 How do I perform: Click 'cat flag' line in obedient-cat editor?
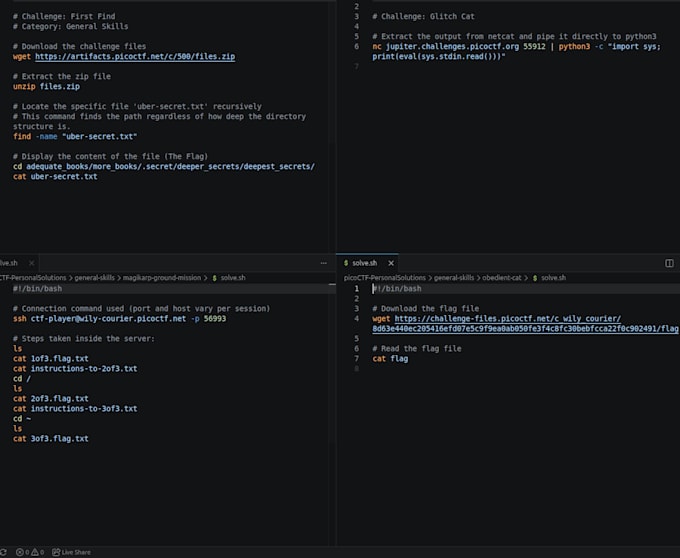click(x=390, y=359)
